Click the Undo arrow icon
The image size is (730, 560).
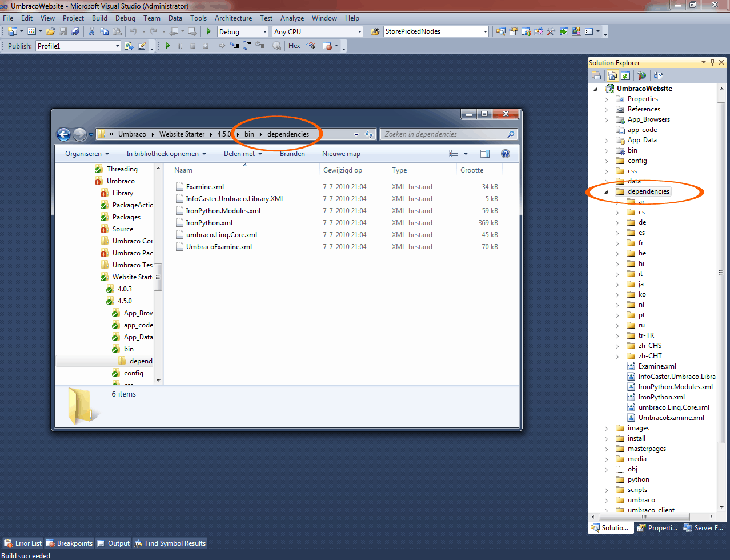pyautogui.click(x=133, y=31)
